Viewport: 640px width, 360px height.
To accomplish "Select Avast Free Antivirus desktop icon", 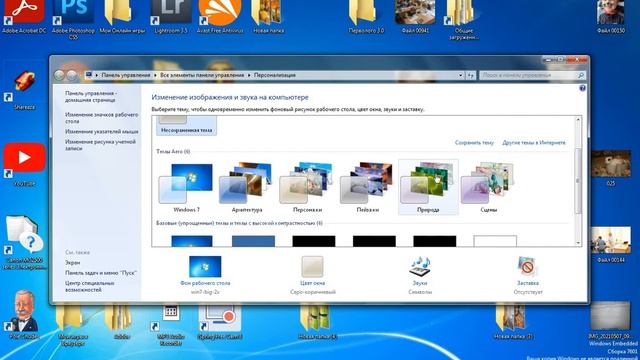I will pyautogui.click(x=220, y=17).
